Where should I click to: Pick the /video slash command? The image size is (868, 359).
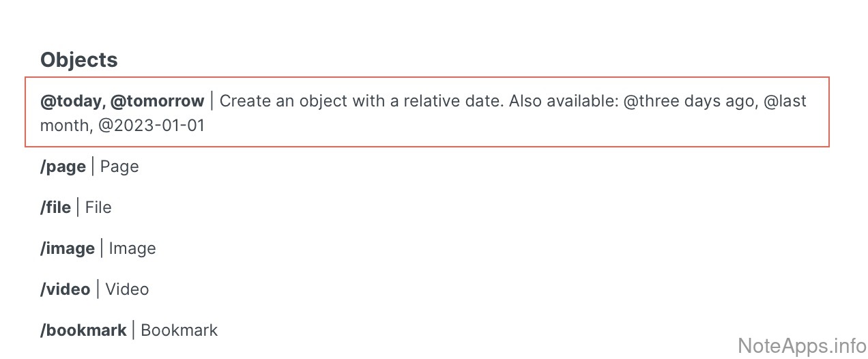tap(65, 289)
